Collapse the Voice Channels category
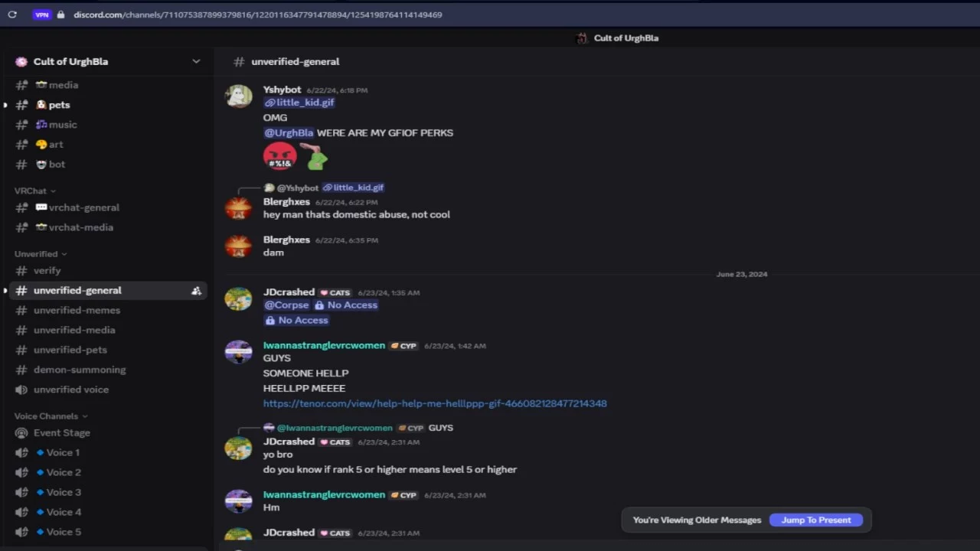Image resolution: width=980 pixels, height=551 pixels. tap(51, 416)
